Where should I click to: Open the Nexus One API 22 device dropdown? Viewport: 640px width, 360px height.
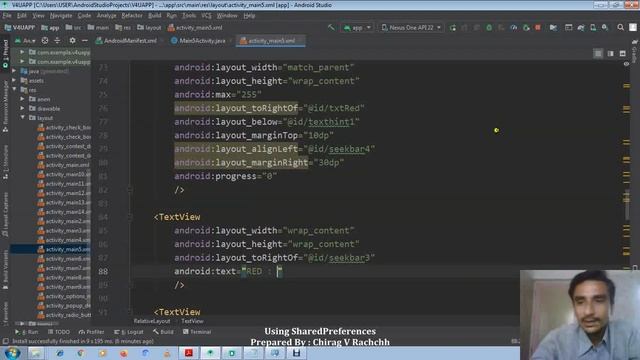(411, 27)
